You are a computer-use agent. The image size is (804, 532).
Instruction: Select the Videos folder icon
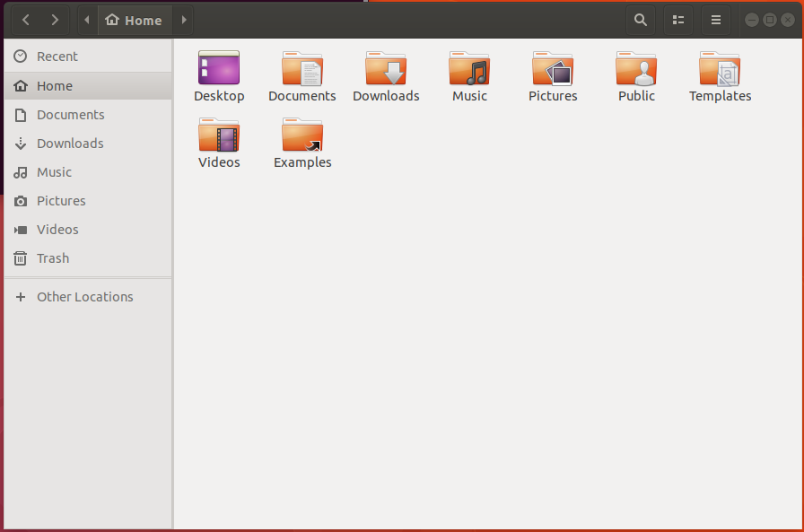219,135
